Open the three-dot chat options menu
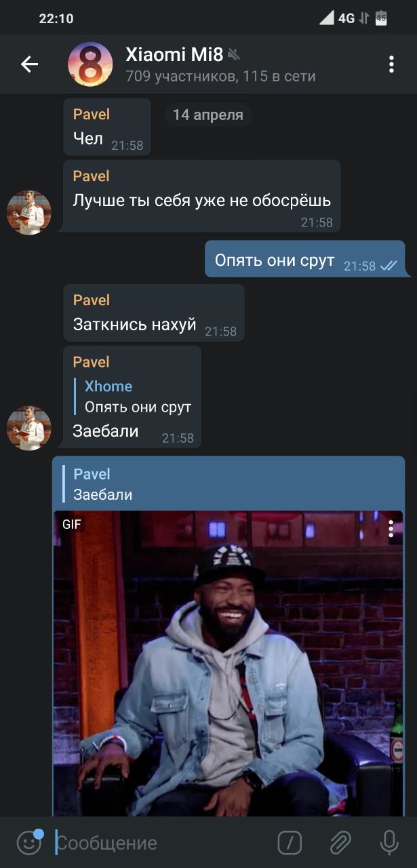Viewport: 417px width, 868px height. point(391,64)
